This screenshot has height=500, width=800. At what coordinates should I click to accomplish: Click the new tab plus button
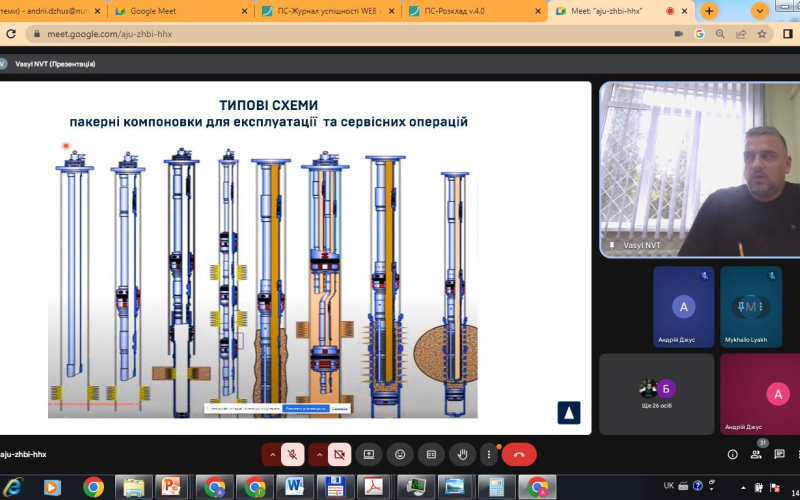pos(709,11)
